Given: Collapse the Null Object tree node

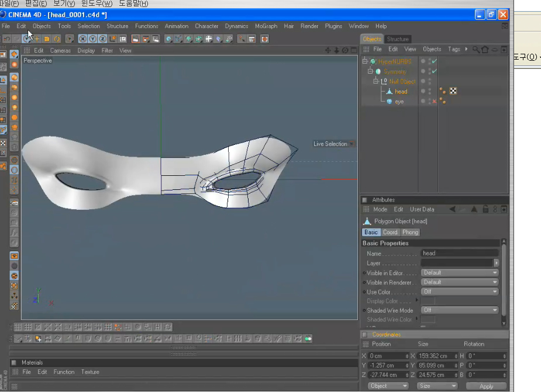Looking at the screenshot, I should (x=375, y=81).
